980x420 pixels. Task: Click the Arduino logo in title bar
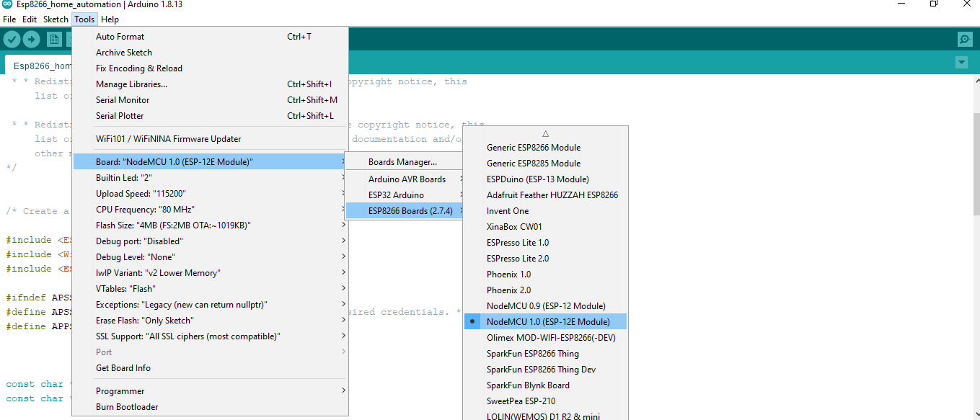[7, 4]
